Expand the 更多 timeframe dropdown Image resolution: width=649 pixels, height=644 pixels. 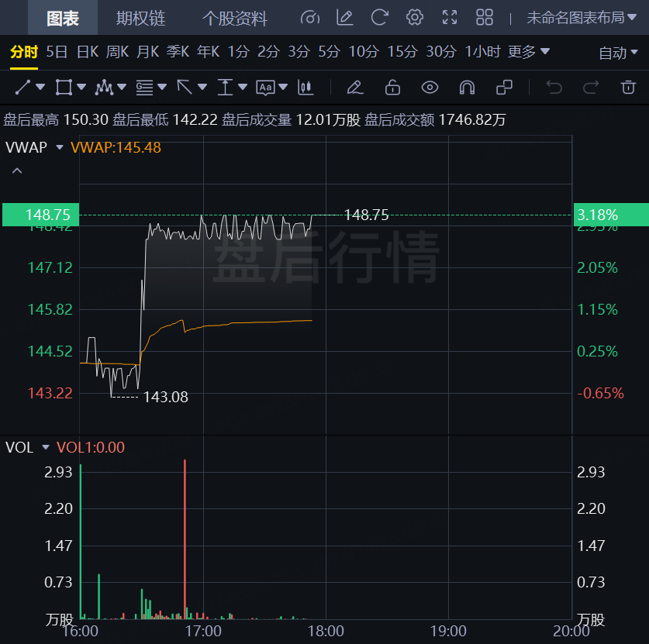click(x=529, y=52)
